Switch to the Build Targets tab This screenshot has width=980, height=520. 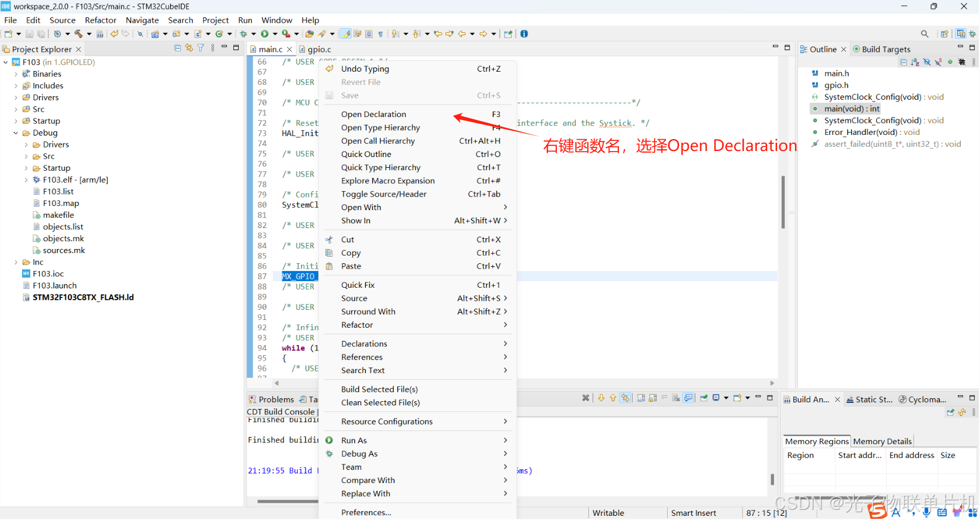point(882,49)
